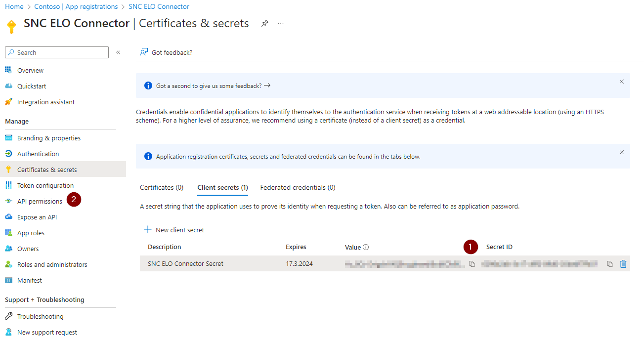Screen dimensions: 644x341
Task: Click inside the sidebar Search box
Action: [56, 52]
